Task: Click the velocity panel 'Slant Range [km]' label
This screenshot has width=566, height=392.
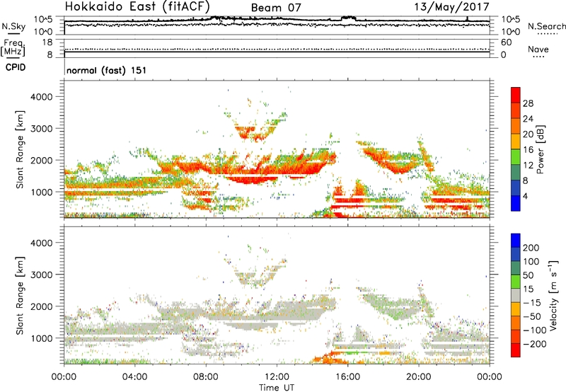Action: click(x=20, y=295)
